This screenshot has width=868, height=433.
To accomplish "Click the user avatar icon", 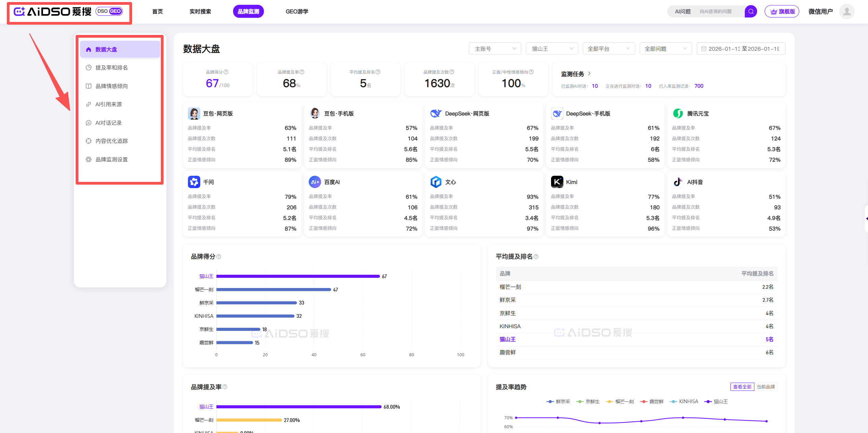I will click(x=846, y=11).
